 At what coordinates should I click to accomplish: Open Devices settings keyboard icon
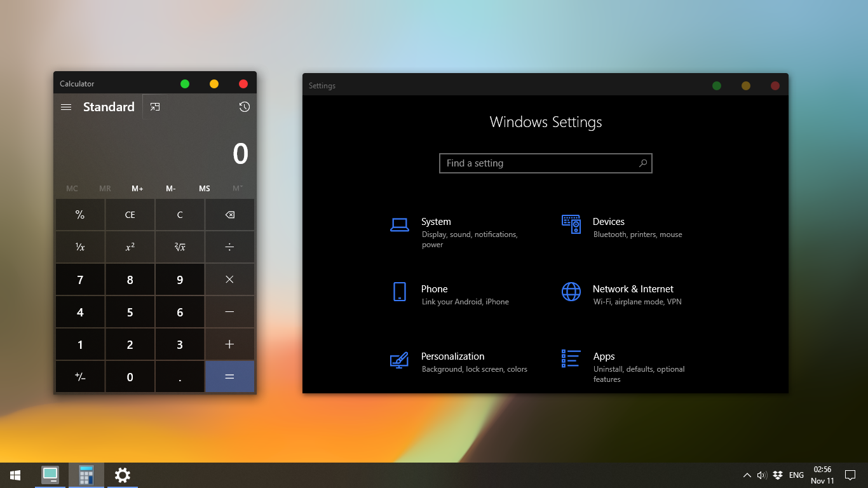pyautogui.click(x=571, y=224)
